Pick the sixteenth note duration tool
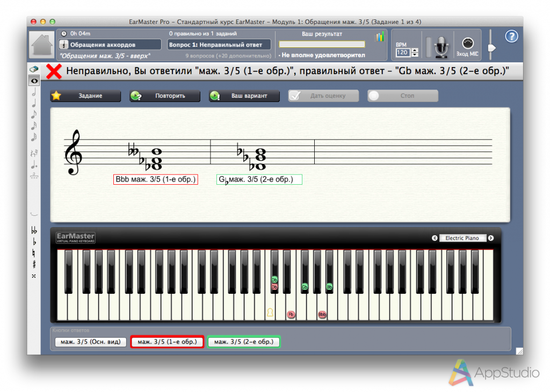Viewport: 550px width, 392px height. click(x=34, y=126)
